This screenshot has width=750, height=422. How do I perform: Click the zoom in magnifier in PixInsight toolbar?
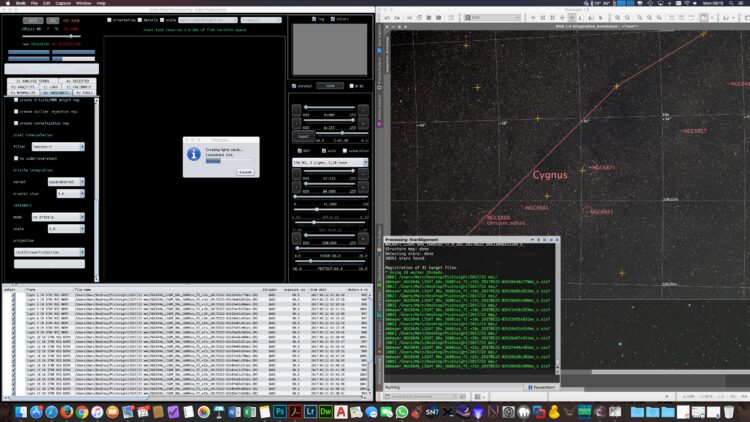point(618,18)
